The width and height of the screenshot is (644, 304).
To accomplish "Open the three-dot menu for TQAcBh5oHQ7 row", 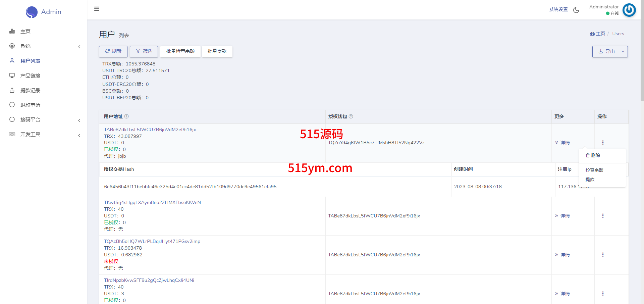I will [603, 255].
